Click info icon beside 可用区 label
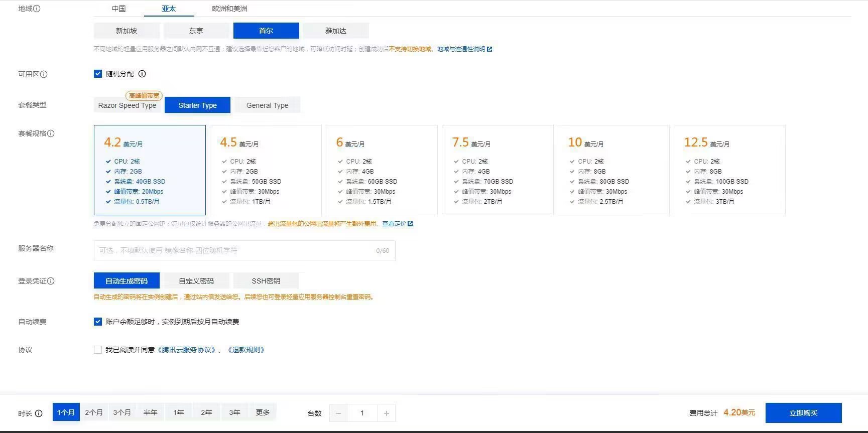868x433 pixels. click(x=44, y=74)
